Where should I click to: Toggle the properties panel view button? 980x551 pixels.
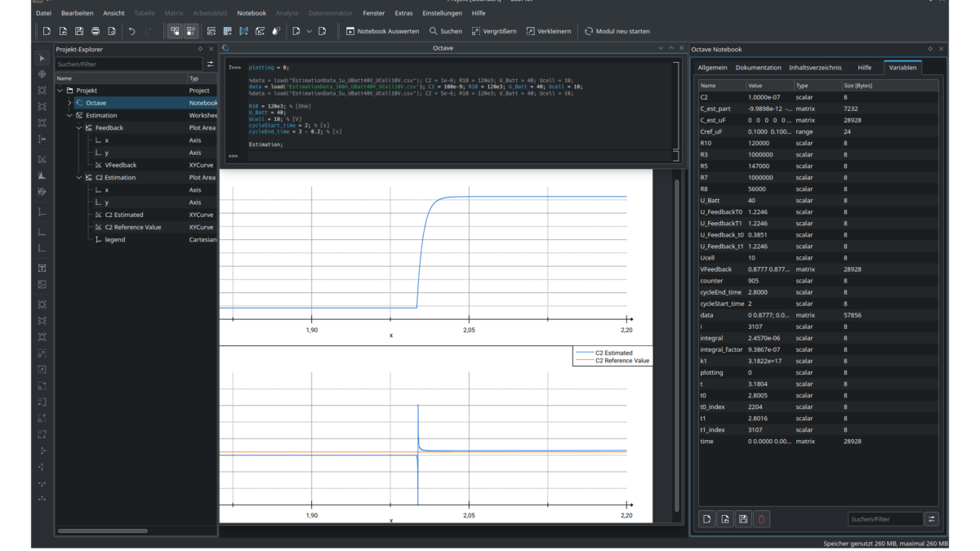(189, 29)
